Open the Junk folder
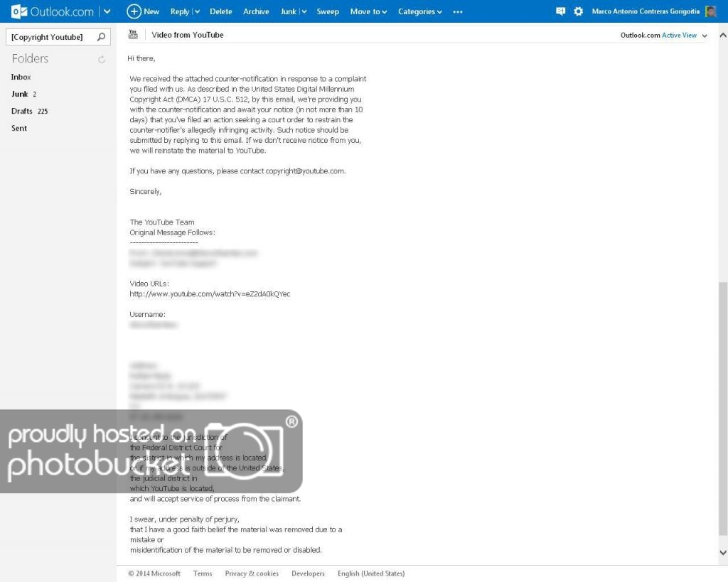This screenshot has width=728, height=582. coord(19,95)
